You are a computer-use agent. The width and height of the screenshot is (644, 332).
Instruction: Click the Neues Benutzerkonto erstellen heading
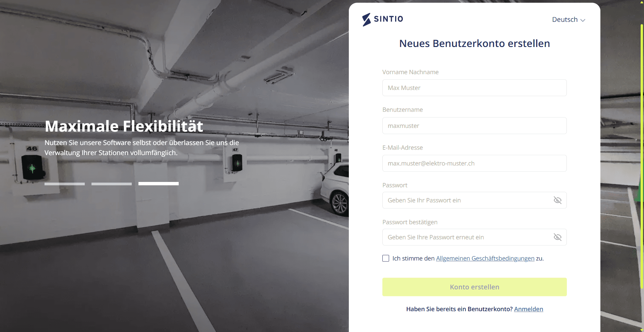(474, 44)
